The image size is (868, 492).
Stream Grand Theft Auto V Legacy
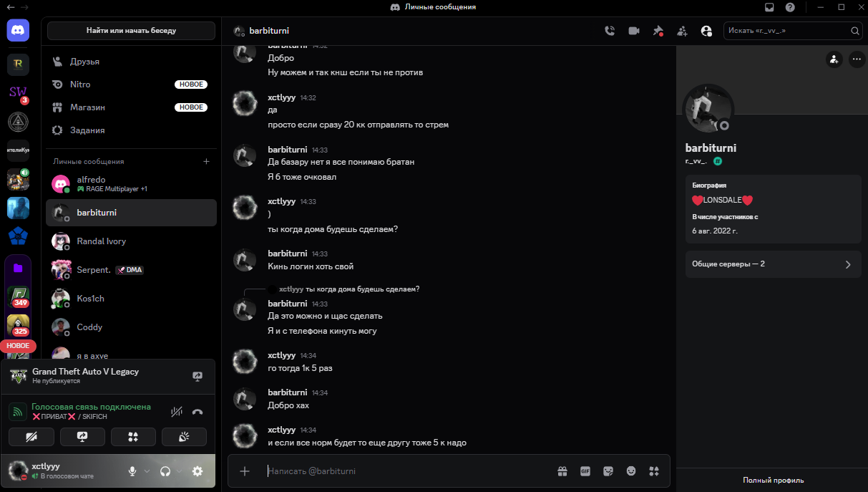click(198, 376)
